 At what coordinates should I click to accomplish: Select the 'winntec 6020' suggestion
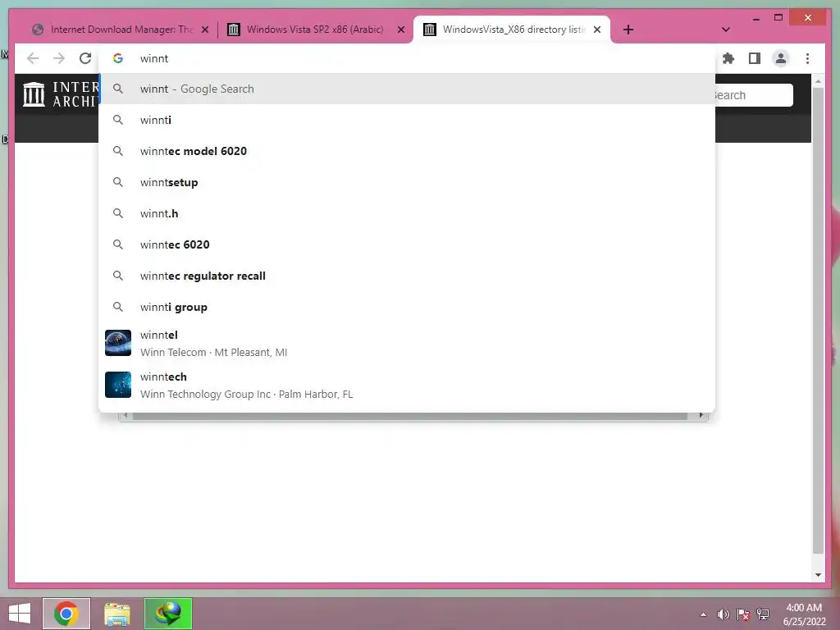(407, 244)
